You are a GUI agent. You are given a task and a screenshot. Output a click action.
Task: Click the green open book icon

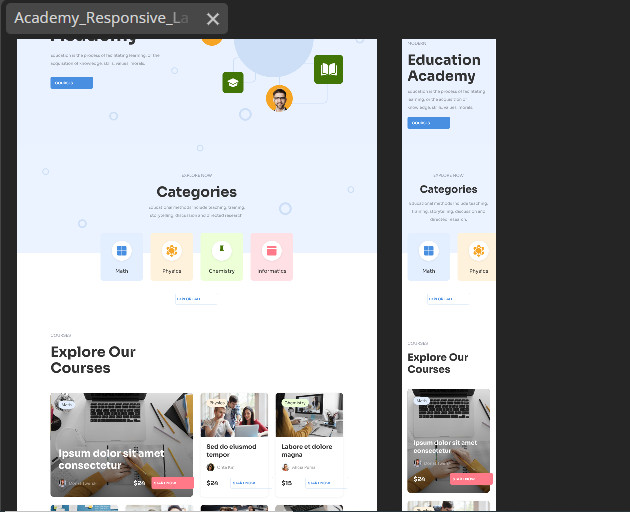point(329,70)
